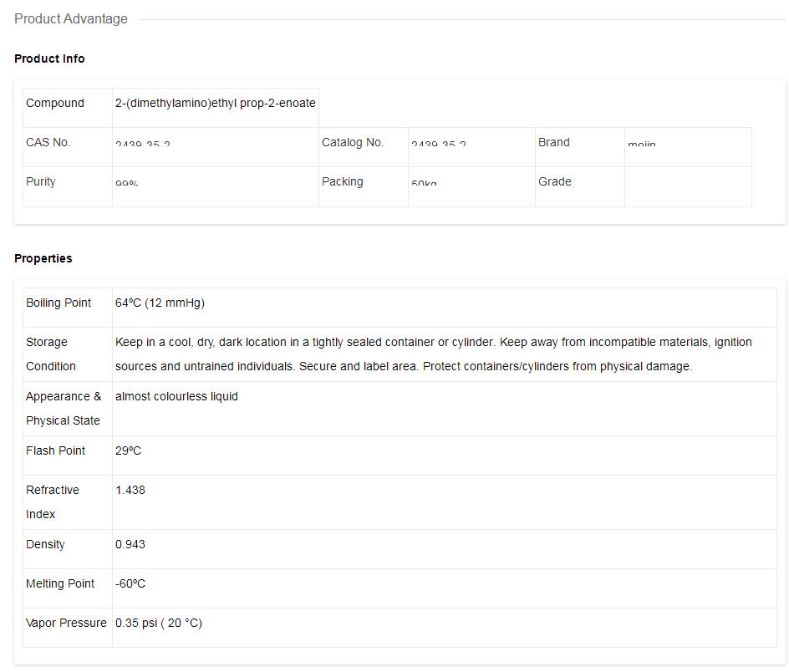Click the Flash Point value 29°C

click(128, 451)
